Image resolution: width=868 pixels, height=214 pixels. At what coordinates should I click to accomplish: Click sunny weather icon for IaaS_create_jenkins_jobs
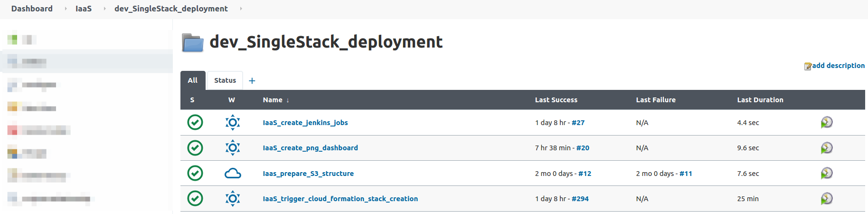(x=233, y=123)
